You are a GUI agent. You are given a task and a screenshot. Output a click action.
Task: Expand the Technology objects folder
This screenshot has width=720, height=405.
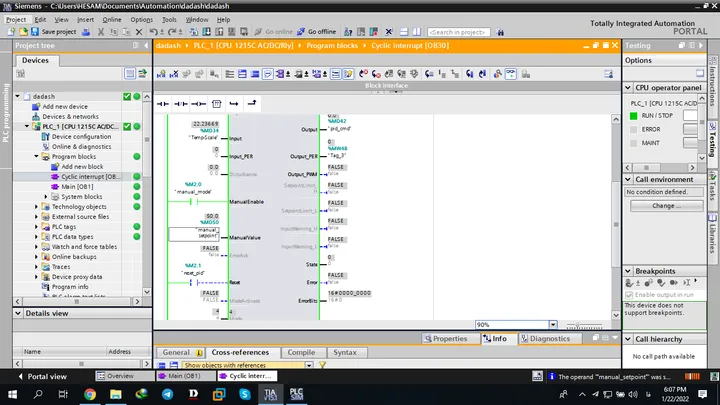pos(36,207)
